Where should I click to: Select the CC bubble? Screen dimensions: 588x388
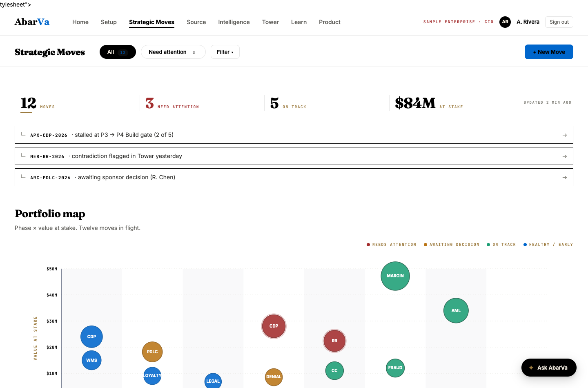point(334,370)
